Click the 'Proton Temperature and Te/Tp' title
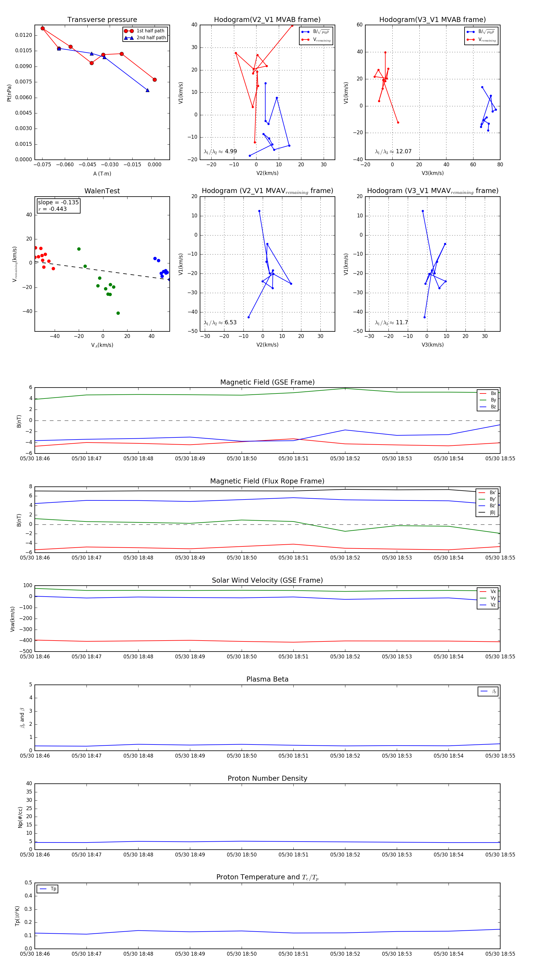The height and width of the screenshot is (980, 535). (267, 877)
